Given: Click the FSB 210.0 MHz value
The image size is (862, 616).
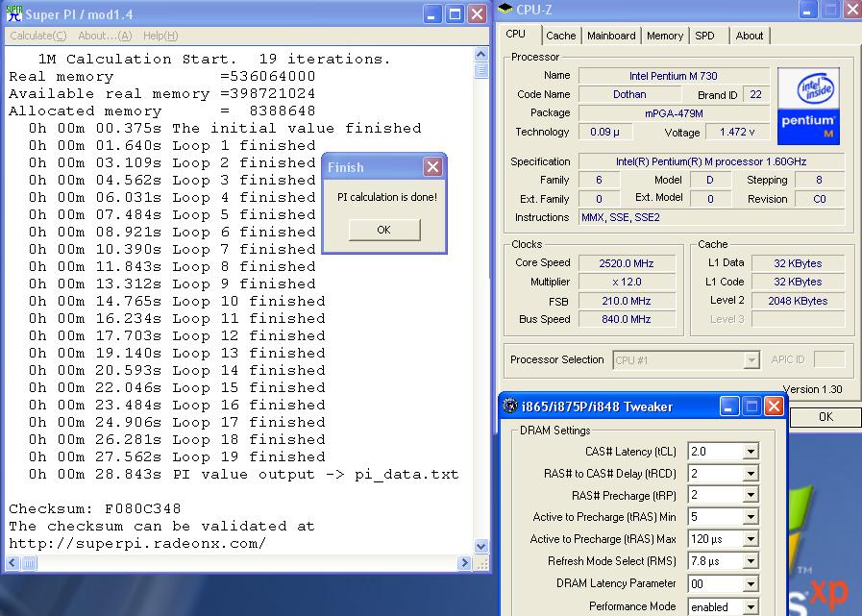Looking at the screenshot, I should click(x=627, y=301).
